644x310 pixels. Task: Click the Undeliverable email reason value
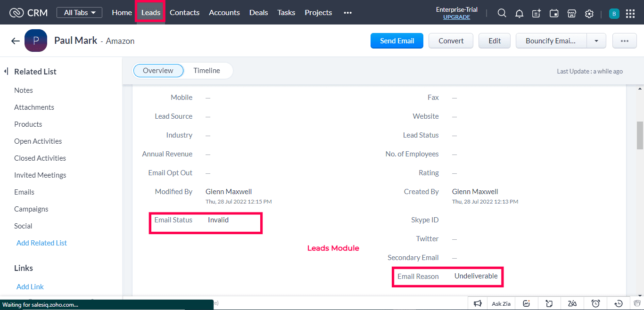click(x=476, y=276)
